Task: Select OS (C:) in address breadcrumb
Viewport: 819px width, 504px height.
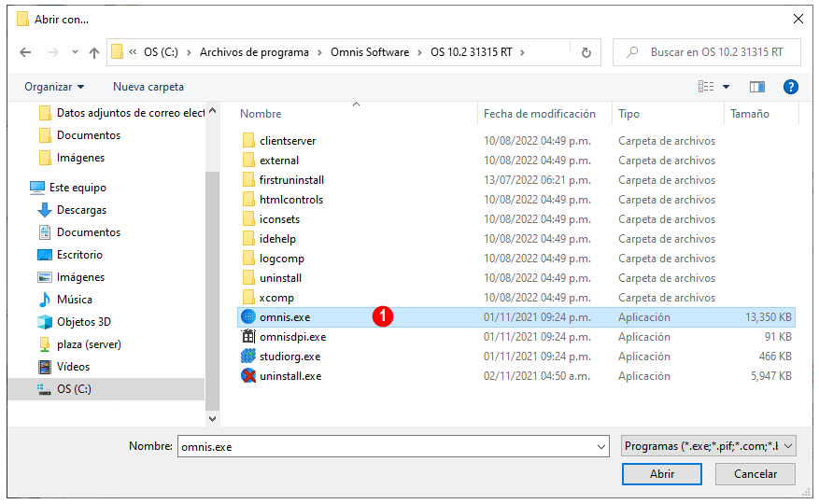Action: (x=161, y=52)
